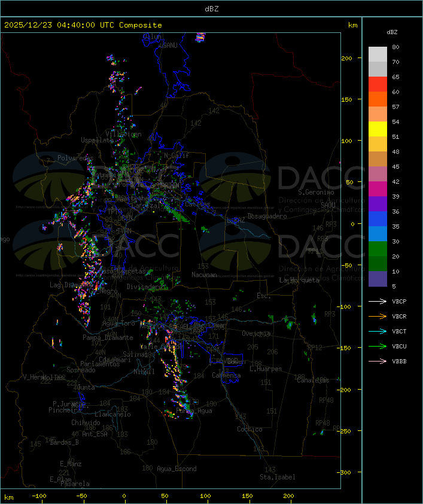Pick the bright yellow 51-54 dBZ swatch

point(378,129)
